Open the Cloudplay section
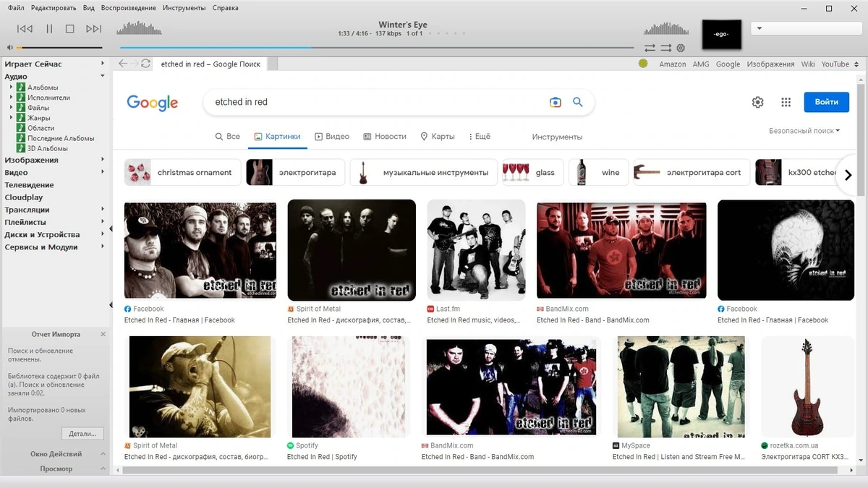868x488 pixels. click(24, 197)
